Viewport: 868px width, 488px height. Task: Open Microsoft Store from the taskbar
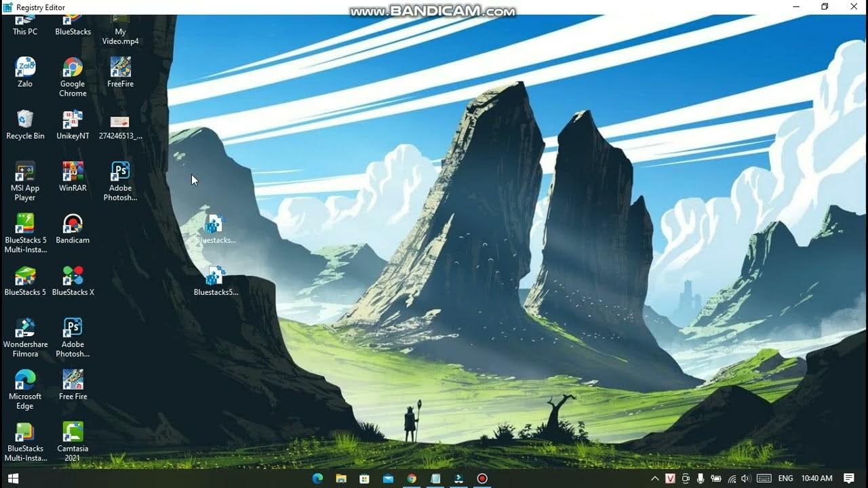click(x=364, y=479)
